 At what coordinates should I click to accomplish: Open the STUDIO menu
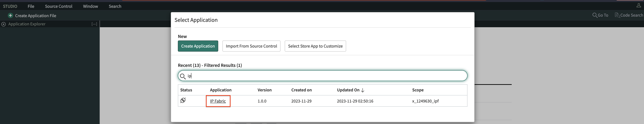pos(10,6)
